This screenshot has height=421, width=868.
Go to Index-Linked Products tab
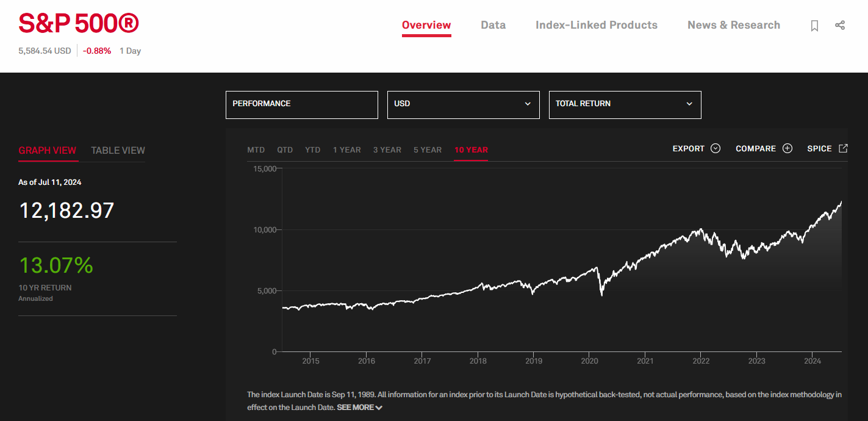(597, 25)
